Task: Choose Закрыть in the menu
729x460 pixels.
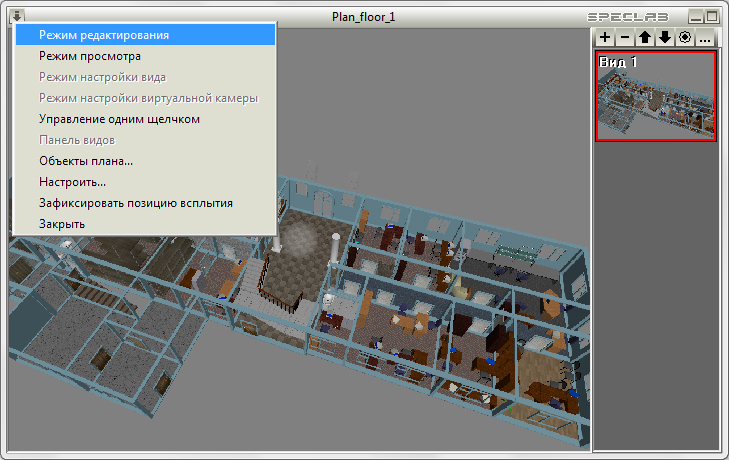Action: pos(146,224)
